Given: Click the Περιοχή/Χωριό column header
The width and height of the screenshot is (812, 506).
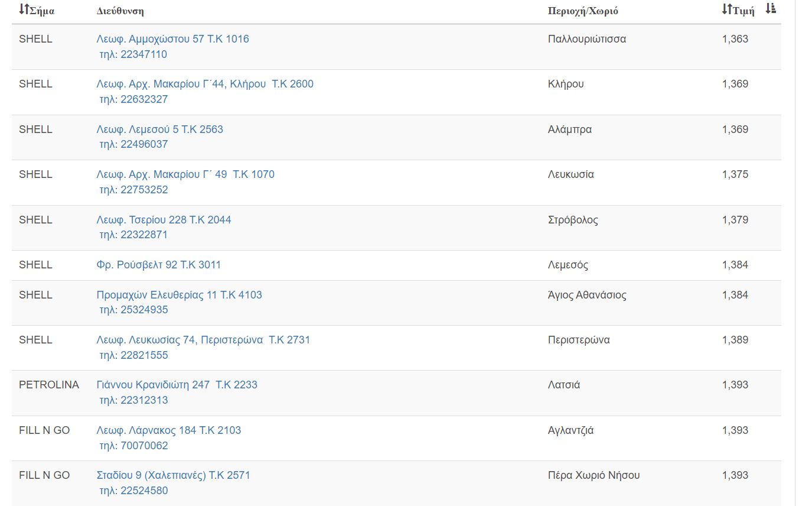Looking at the screenshot, I should click(583, 11).
